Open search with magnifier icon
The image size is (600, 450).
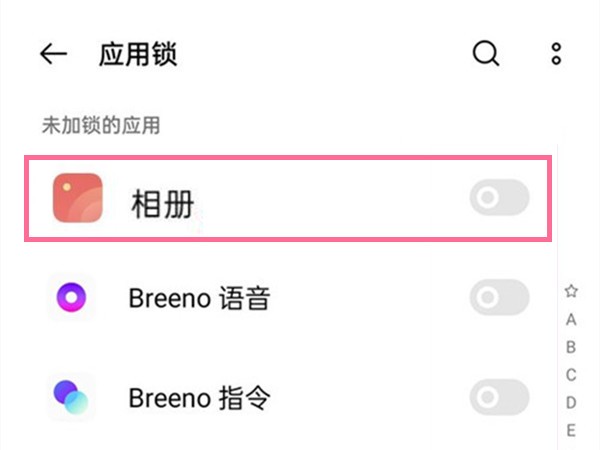[x=486, y=54]
